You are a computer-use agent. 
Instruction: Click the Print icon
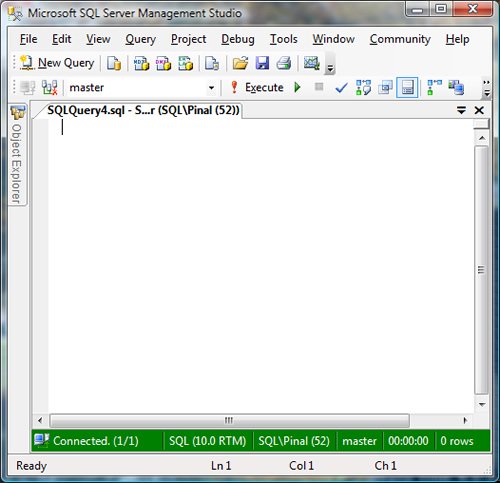coord(284,63)
